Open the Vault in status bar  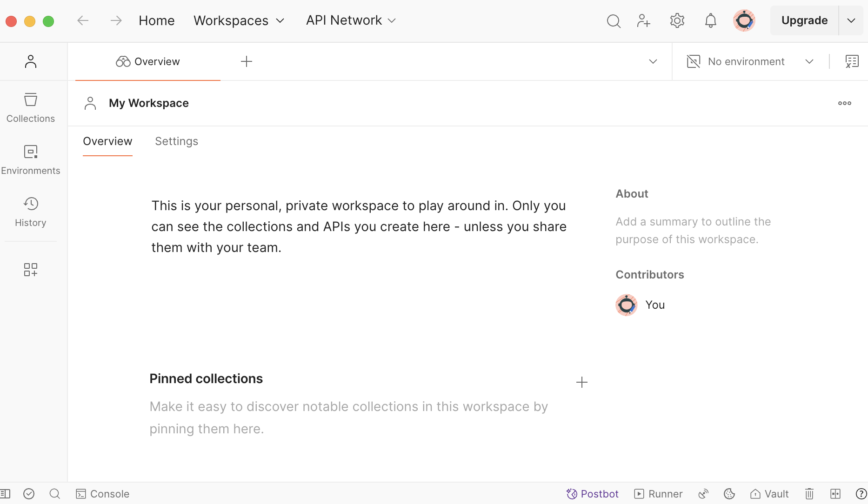(769, 494)
